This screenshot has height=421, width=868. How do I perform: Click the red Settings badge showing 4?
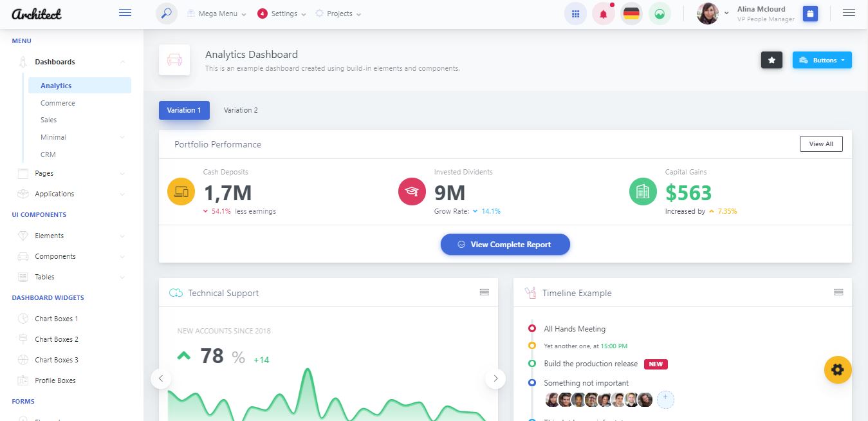tap(262, 14)
